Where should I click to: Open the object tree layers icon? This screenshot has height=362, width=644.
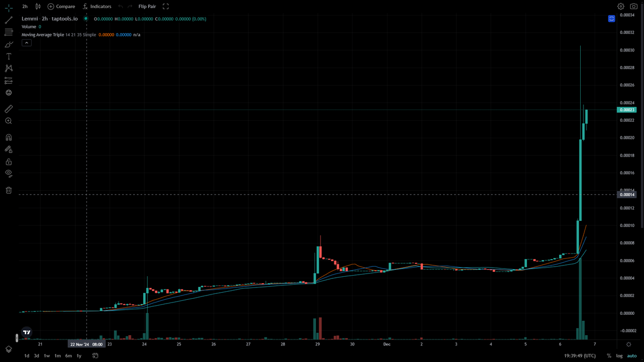tap(9, 349)
